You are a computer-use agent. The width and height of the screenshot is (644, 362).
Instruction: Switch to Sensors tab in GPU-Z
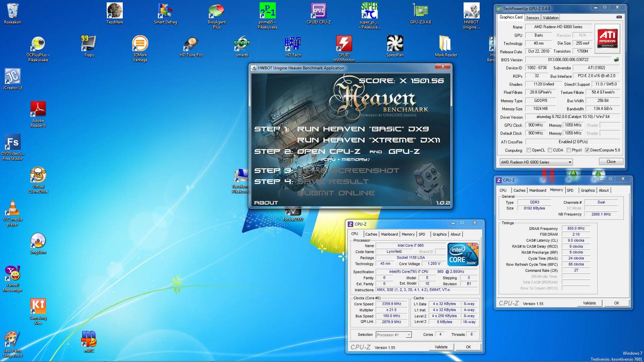[x=533, y=18]
